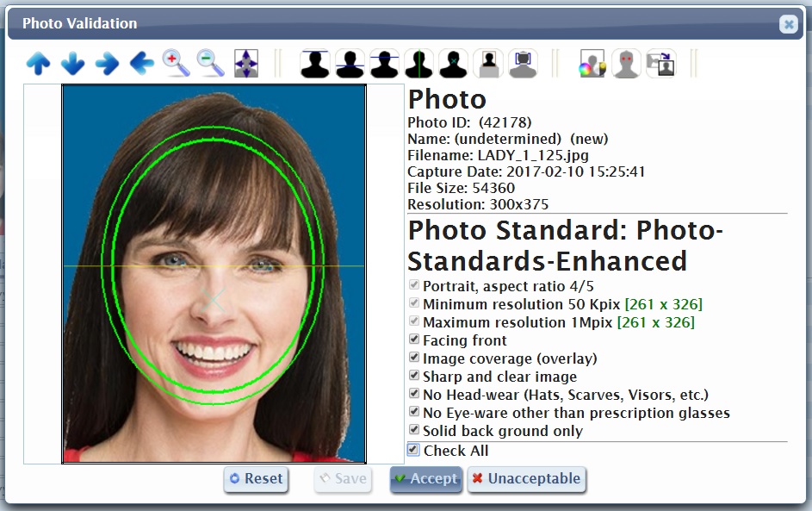Click the Reset button
The image size is (812, 511).
257,479
